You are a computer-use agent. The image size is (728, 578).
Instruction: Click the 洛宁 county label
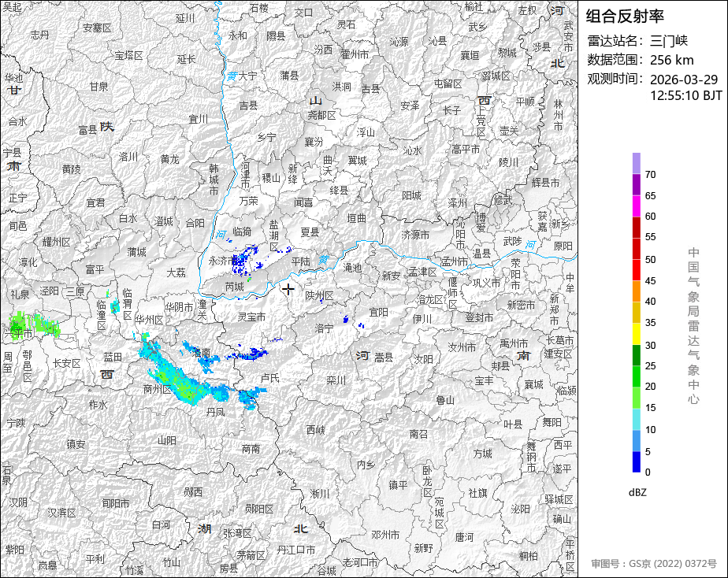[324, 329]
